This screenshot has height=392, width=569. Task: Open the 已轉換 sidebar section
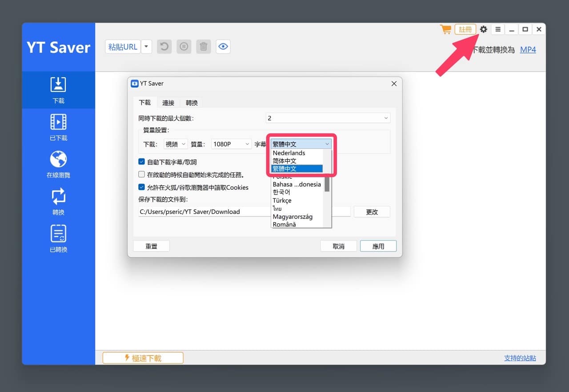pos(58,239)
